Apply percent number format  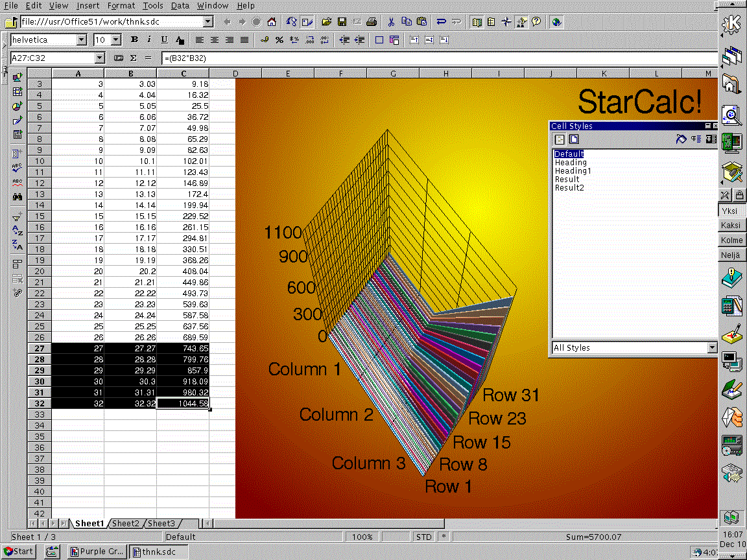click(279, 40)
